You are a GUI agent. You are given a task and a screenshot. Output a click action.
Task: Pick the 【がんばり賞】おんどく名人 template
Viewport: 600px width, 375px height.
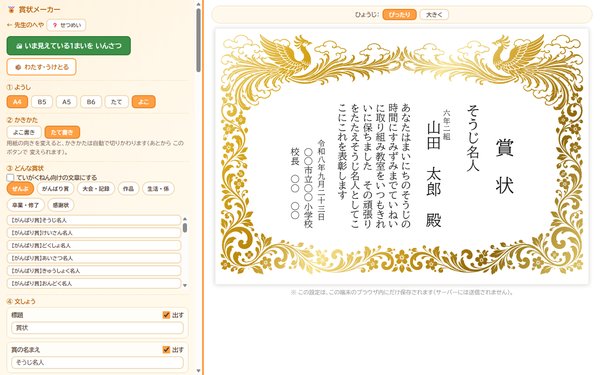coord(94,283)
